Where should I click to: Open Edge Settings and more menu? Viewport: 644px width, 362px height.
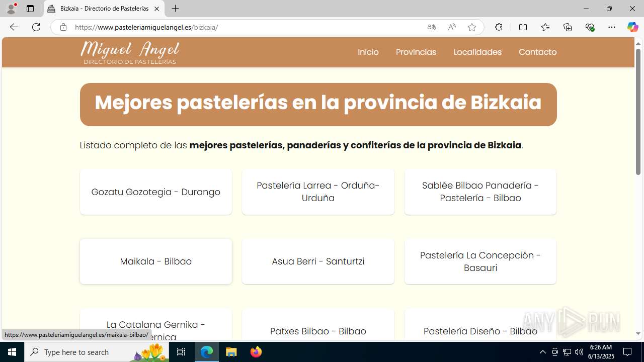(612, 27)
